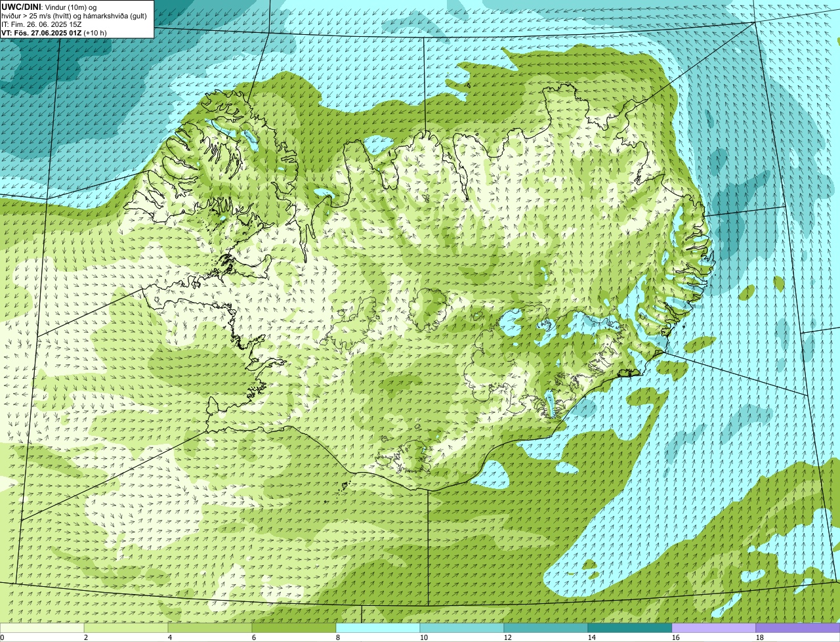
Task: Click the "4" label on the scale
Action: pos(170,637)
